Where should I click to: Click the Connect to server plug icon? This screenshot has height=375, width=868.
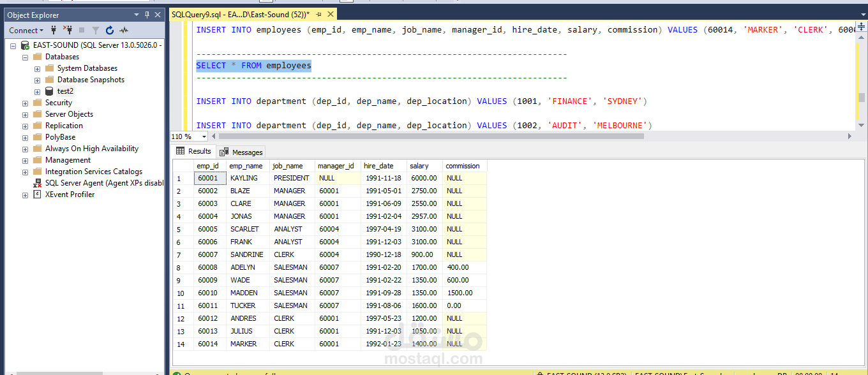(x=54, y=30)
